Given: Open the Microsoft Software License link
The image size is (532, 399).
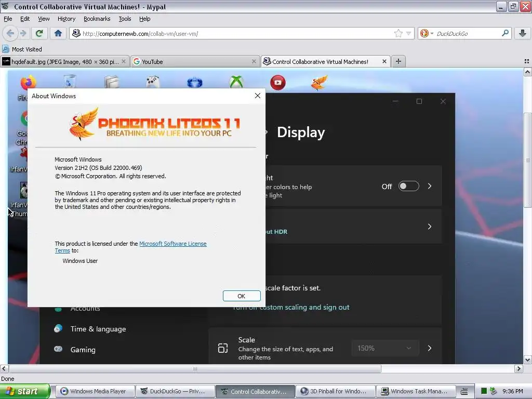Looking at the screenshot, I should [172, 244].
